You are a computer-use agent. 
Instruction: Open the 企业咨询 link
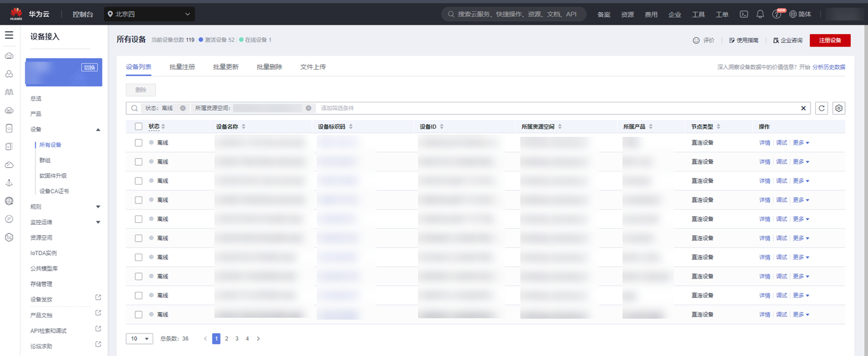(x=788, y=41)
